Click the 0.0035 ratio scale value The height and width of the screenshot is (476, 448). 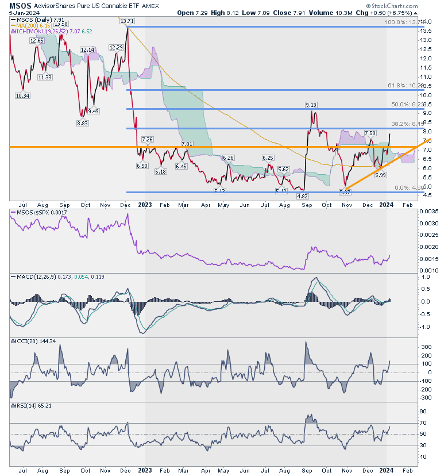pyautogui.click(x=429, y=212)
